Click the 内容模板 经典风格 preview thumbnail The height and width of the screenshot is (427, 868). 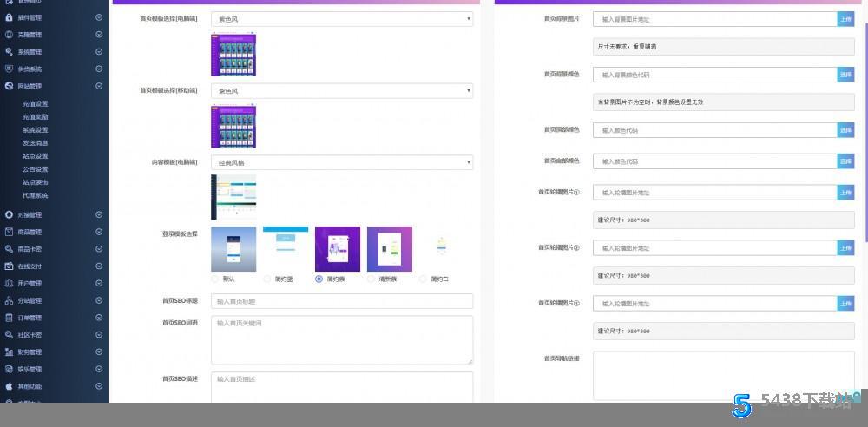(233, 197)
